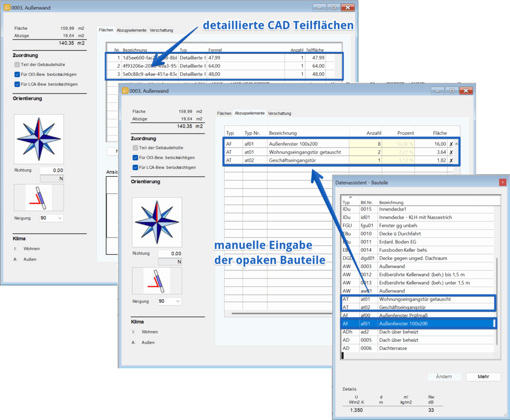Click the Richtung input field in front window
The height and width of the screenshot is (420, 510).
click(x=169, y=253)
